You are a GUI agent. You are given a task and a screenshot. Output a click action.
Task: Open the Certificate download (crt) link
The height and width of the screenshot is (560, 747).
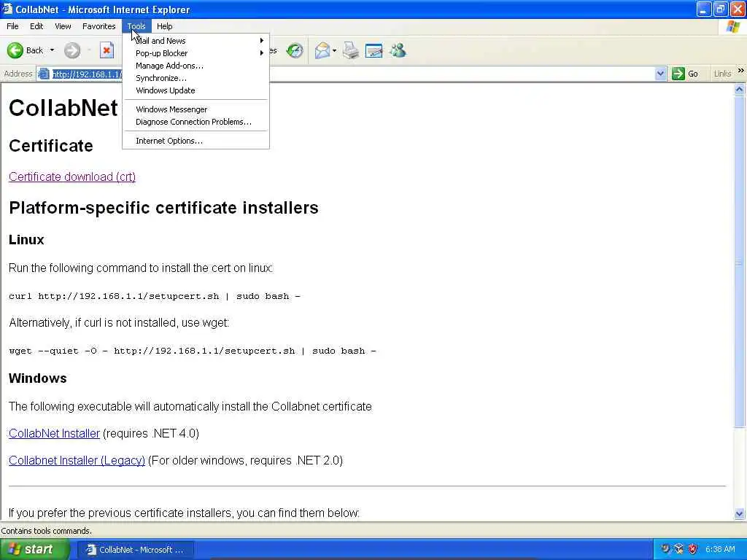point(72,176)
